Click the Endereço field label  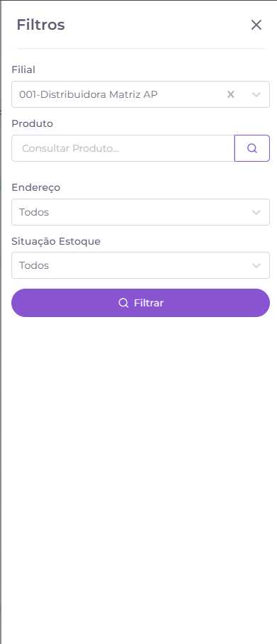click(36, 187)
